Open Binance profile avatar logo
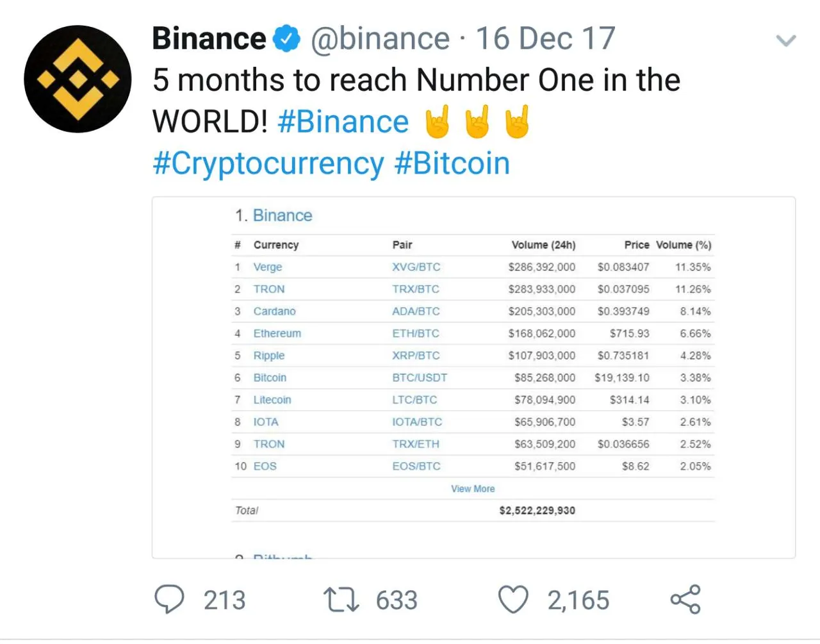820x644 pixels. point(78,79)
